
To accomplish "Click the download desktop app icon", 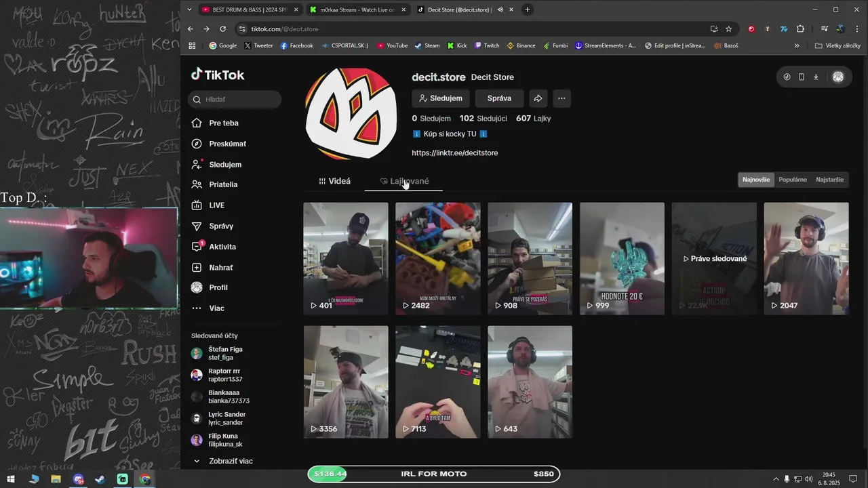I will pos(816,77).
